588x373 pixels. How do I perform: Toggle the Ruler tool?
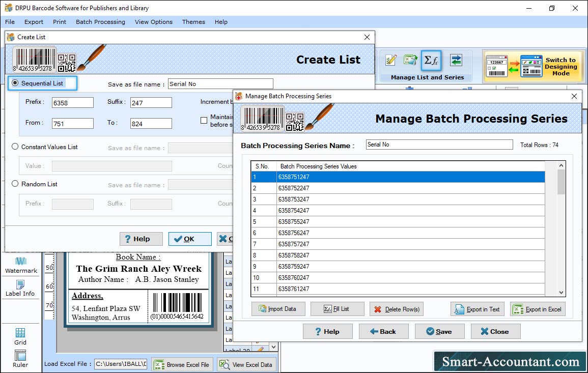pyautogui.click(x=20, y=359)
